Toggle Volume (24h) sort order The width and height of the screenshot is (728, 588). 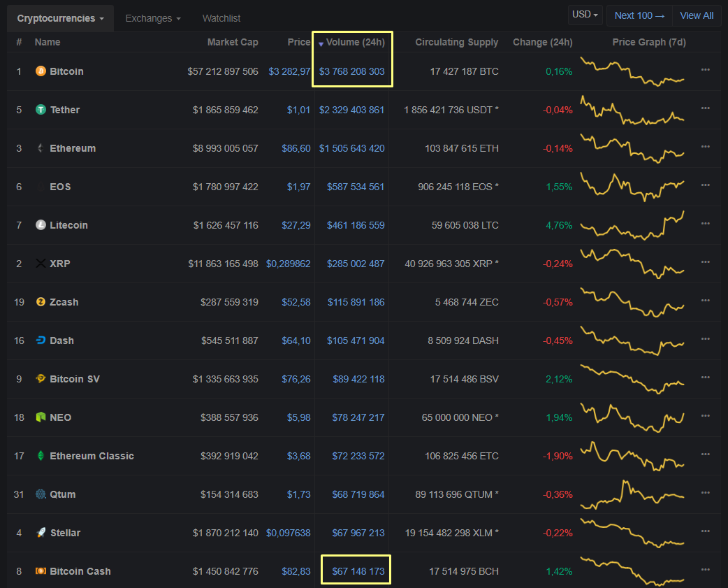point(353,42)
